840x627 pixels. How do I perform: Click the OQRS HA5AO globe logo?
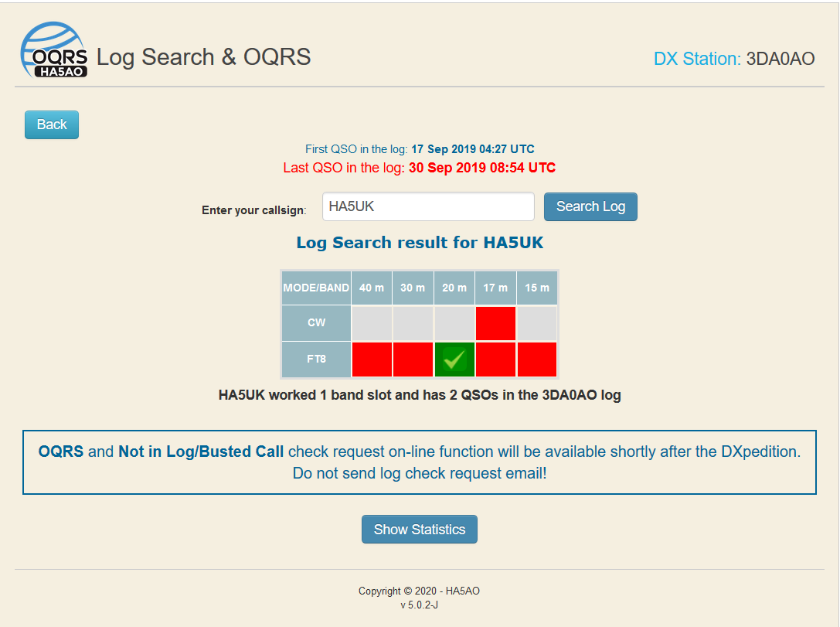point(53,51)
